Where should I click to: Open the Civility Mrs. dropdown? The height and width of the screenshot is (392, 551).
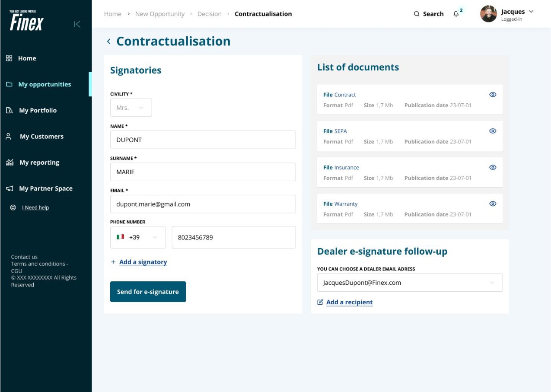click(131, 108)
